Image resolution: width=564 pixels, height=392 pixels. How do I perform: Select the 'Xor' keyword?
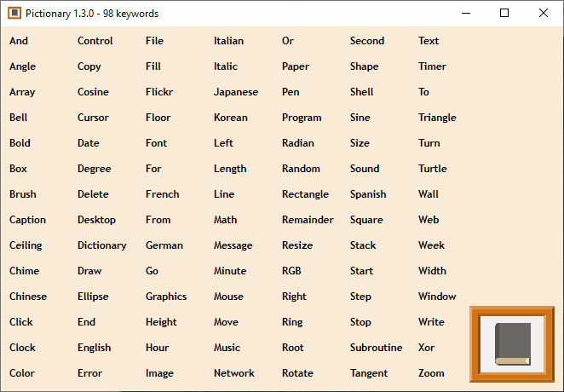pos(427,348)
